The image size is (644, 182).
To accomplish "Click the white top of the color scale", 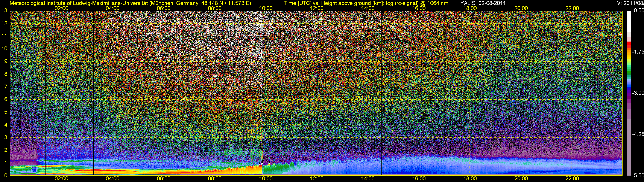I will click(x=629, y=20).
